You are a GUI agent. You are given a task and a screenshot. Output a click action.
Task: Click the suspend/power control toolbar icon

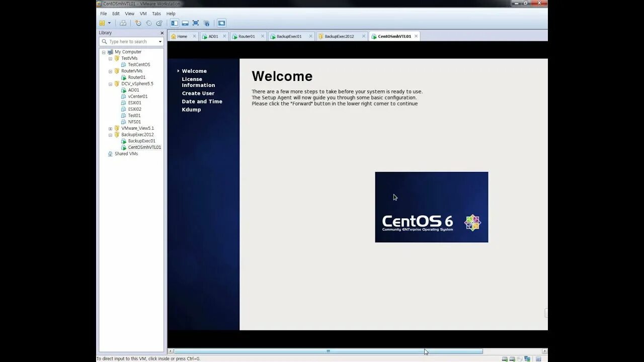point(102,23)
